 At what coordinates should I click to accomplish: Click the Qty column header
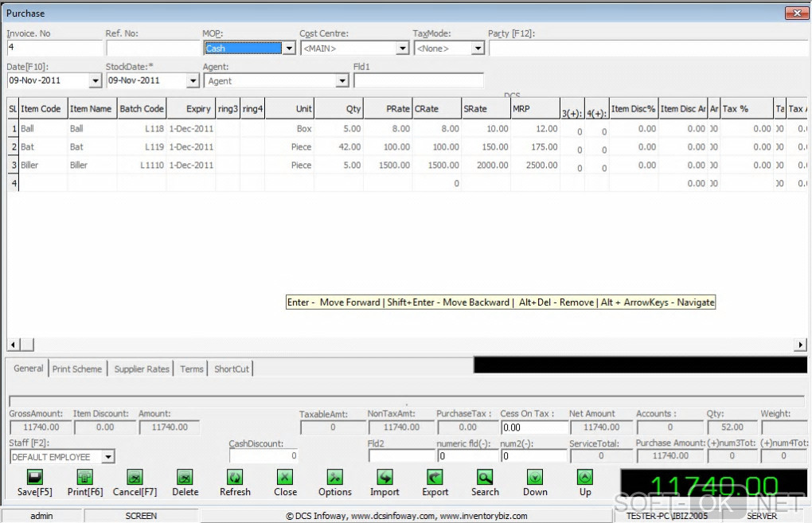pyautogui.click(x=338, y=109)
